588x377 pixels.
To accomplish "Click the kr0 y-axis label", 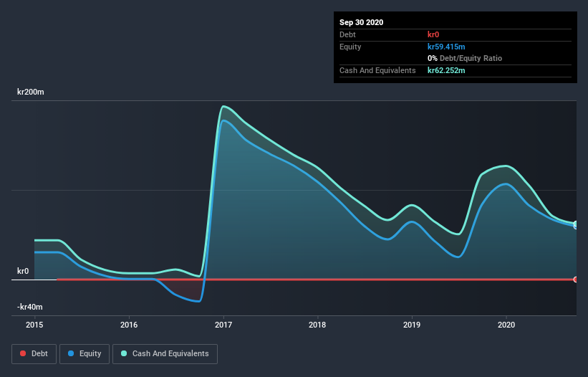I will [23, 271].
